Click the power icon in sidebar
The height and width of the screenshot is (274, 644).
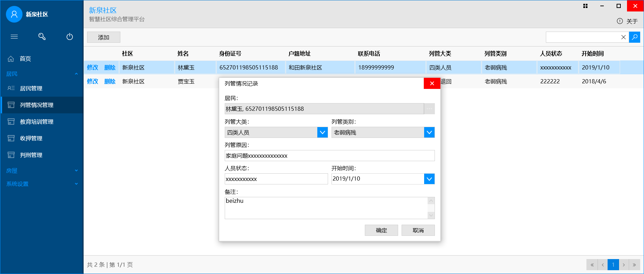(x=70, y=36)
